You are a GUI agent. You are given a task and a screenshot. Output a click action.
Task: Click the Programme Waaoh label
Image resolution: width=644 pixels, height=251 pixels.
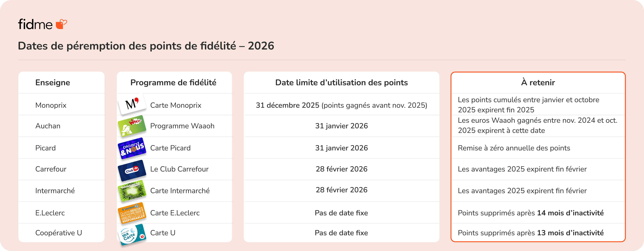(x=182, y=126)
